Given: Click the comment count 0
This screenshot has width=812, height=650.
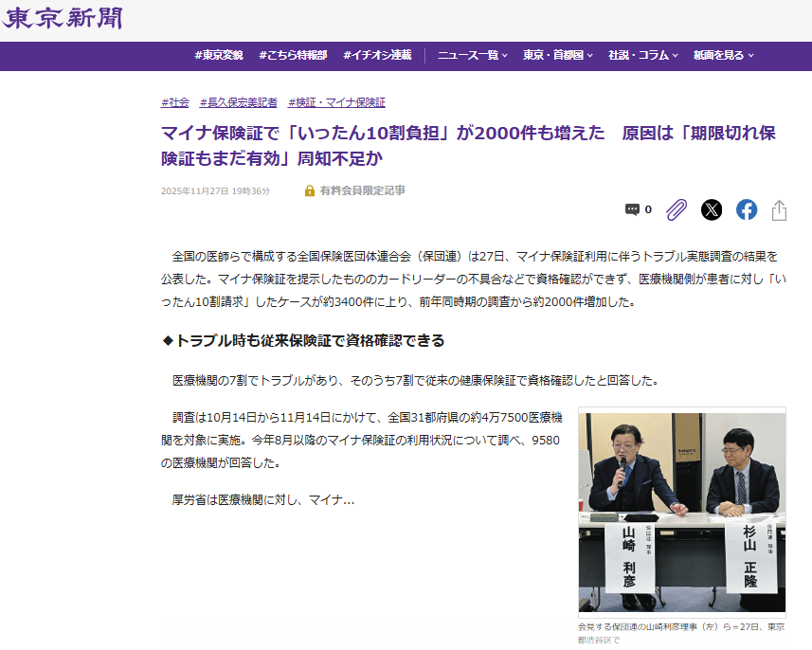Looking at the screenshot, I should [648, 209].
